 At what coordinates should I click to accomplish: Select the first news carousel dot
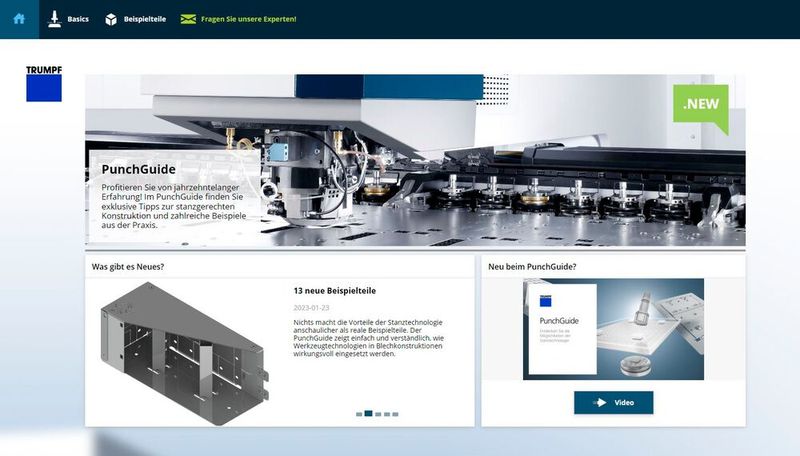[359, 414]
